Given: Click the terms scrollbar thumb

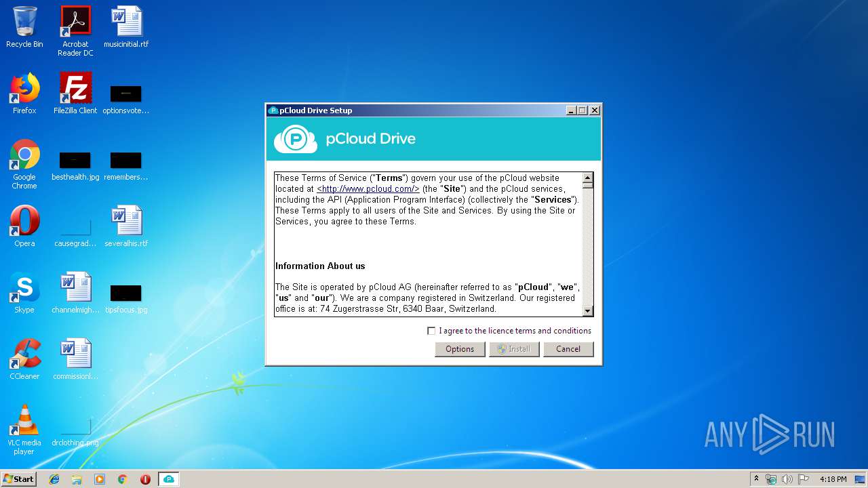Looking at the screenshot, I should pyautogui.click(x=588, y=185).
